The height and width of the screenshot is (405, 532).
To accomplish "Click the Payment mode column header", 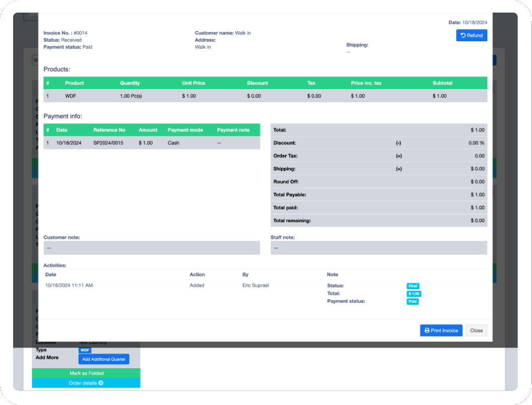I will 185,130.
